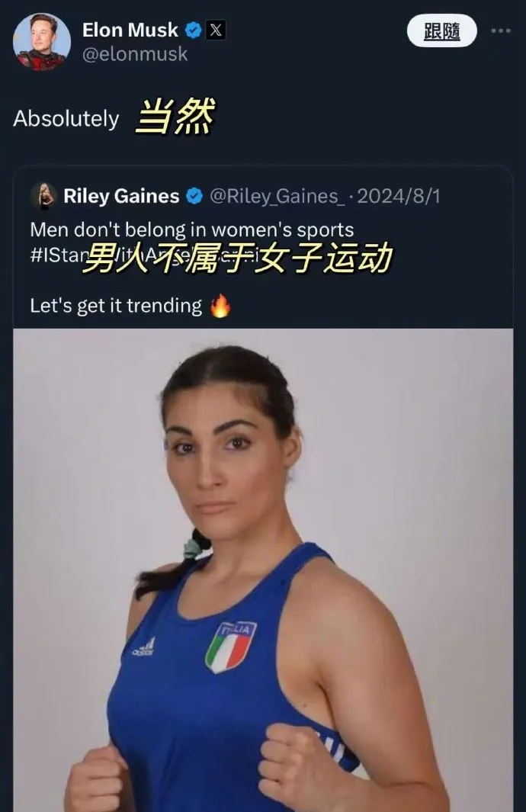The height and width of the screenshot is (812, 526).
Task: Click the blue verified badge next to Elon Musk
Action: 193,30
